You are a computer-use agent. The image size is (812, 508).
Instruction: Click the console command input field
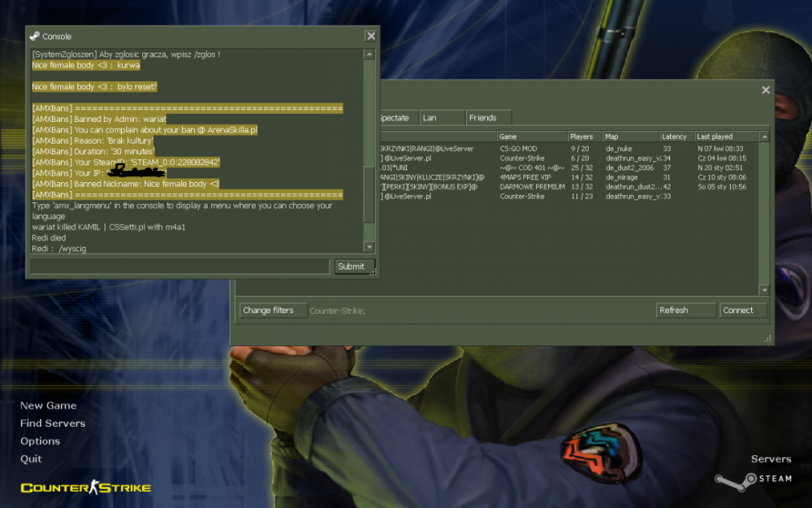(x=179, y=266)
